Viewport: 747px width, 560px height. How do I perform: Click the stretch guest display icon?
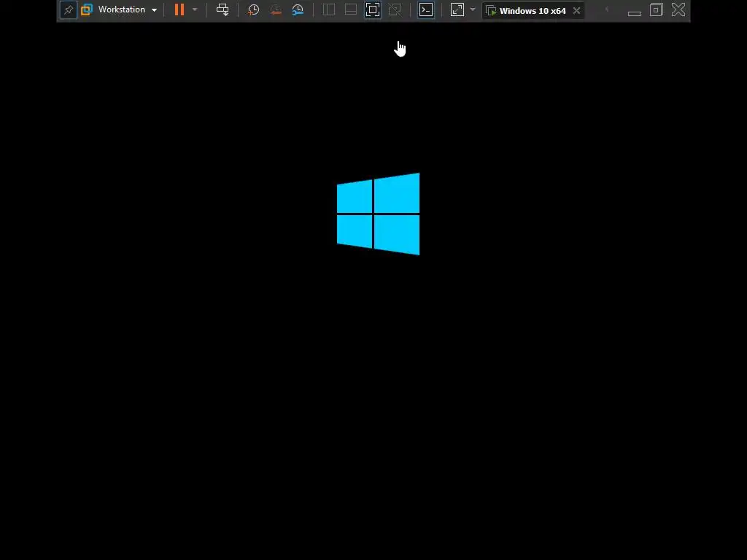coord(457,9)
